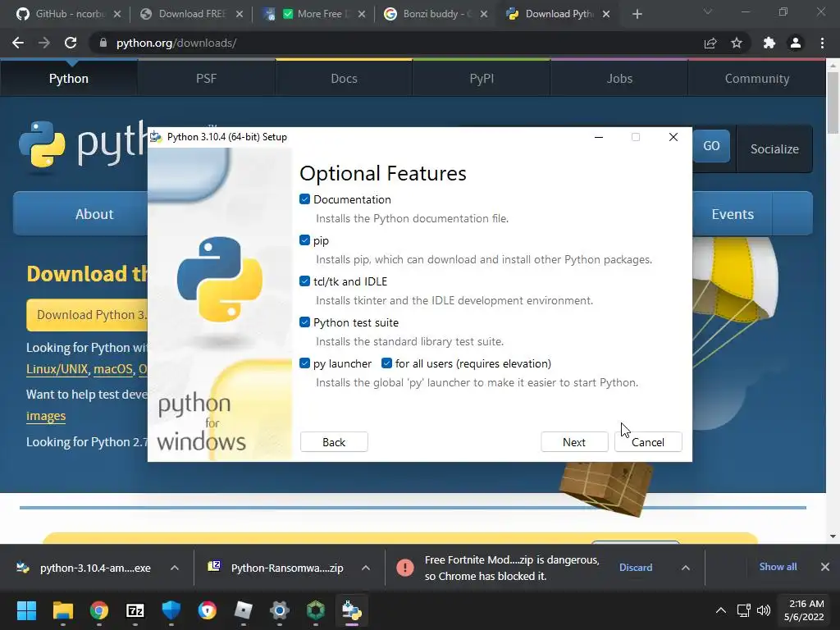Share this page icon in address bar

point(710,43)
